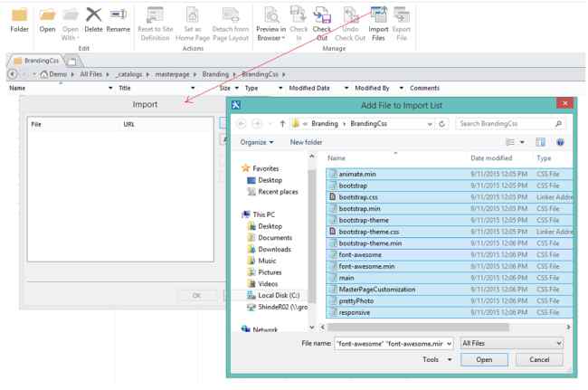Open the Modified By column dropdown

[402, 88]
